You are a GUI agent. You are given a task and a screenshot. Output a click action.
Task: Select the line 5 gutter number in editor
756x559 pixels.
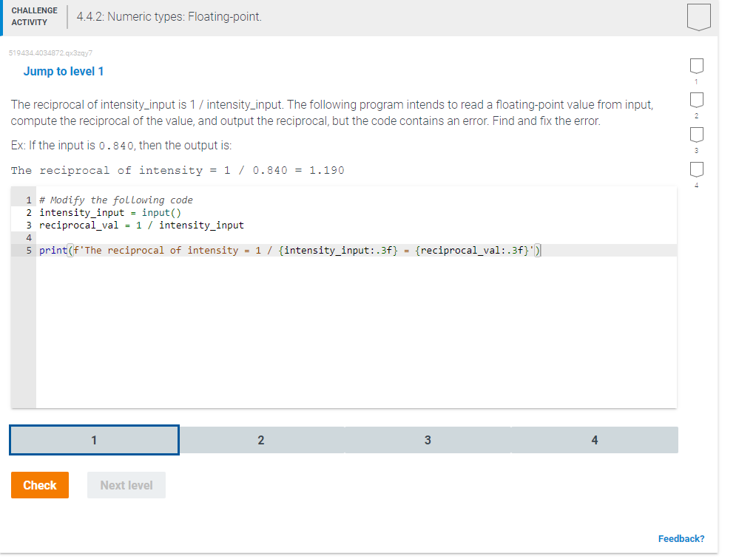click(28, 250)
